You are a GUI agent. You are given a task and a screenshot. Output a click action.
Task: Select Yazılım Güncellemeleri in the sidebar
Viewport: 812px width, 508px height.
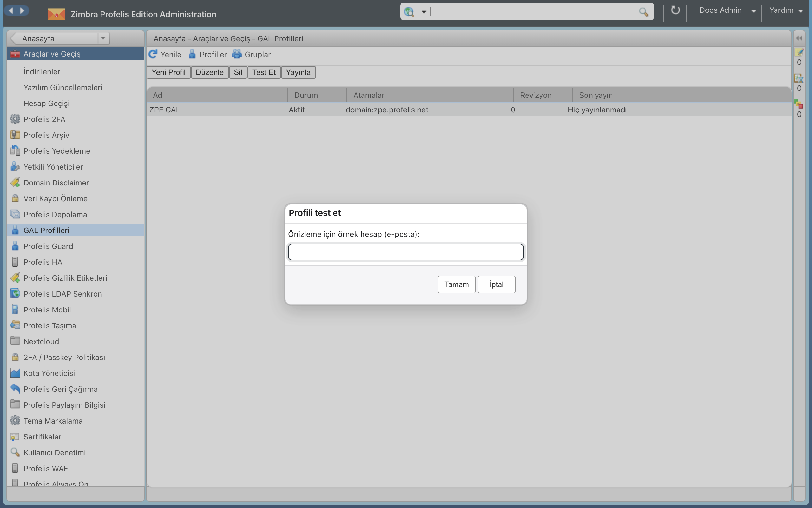pos(63,87)
